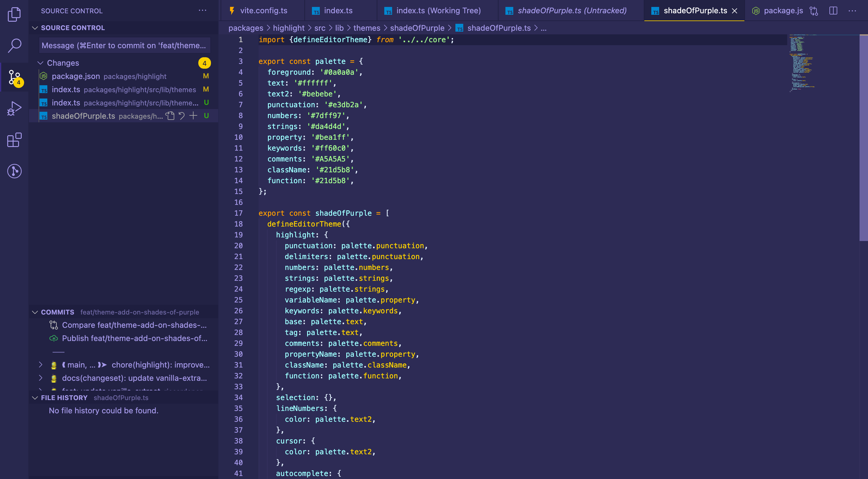Select the Source Control icon with badge 4
This screenshot has width=868, height=479.
click(14, 77)
